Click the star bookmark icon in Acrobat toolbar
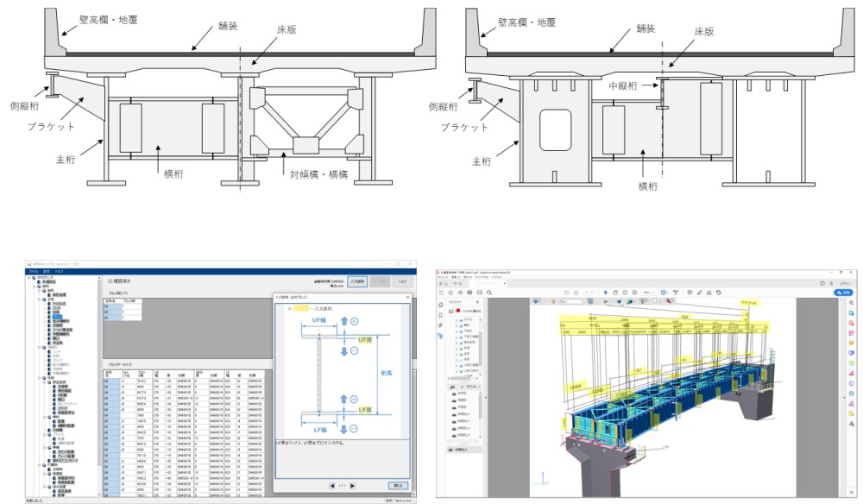This screenshot has width=863, height=504. (x=450, y=293)
